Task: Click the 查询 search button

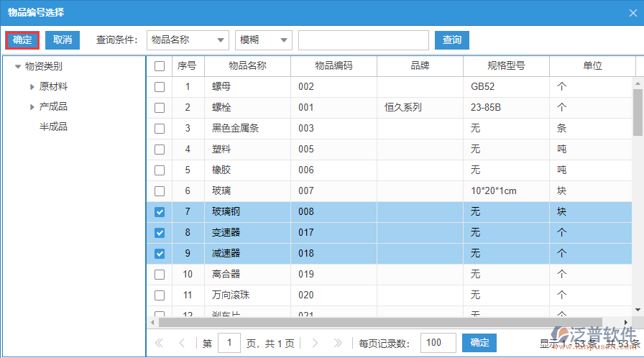Action: click(452, 40)
